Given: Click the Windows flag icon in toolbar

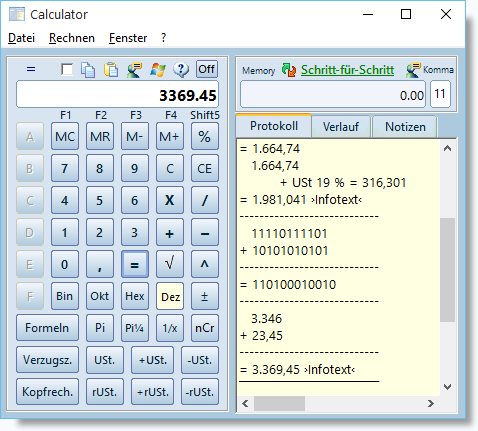Looking at the screenshot, I should [158, 70].
